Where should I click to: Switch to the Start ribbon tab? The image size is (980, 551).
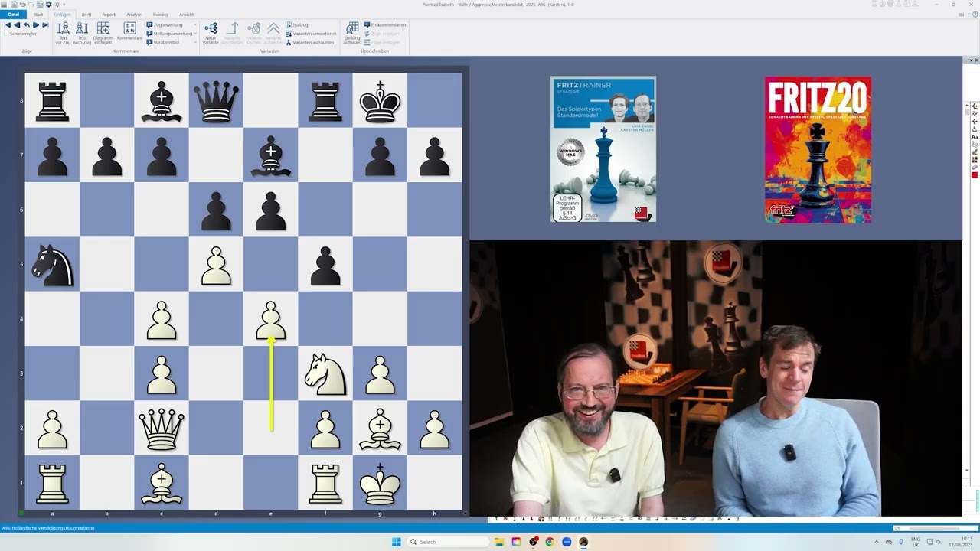(x=38, y=15)
